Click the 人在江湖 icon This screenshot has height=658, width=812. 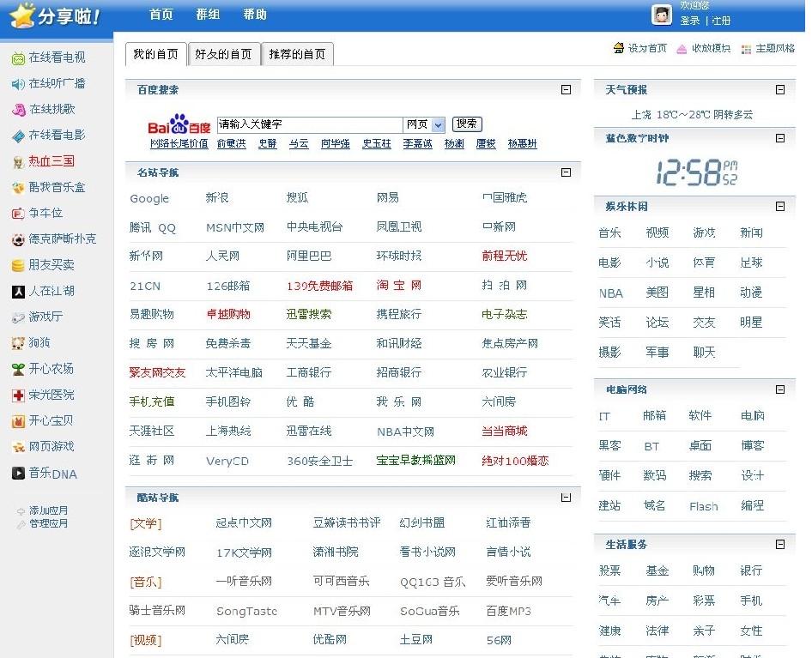point(18,292)
